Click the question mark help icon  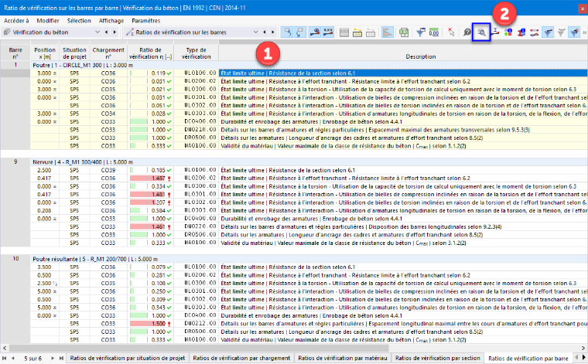(467, 32)
